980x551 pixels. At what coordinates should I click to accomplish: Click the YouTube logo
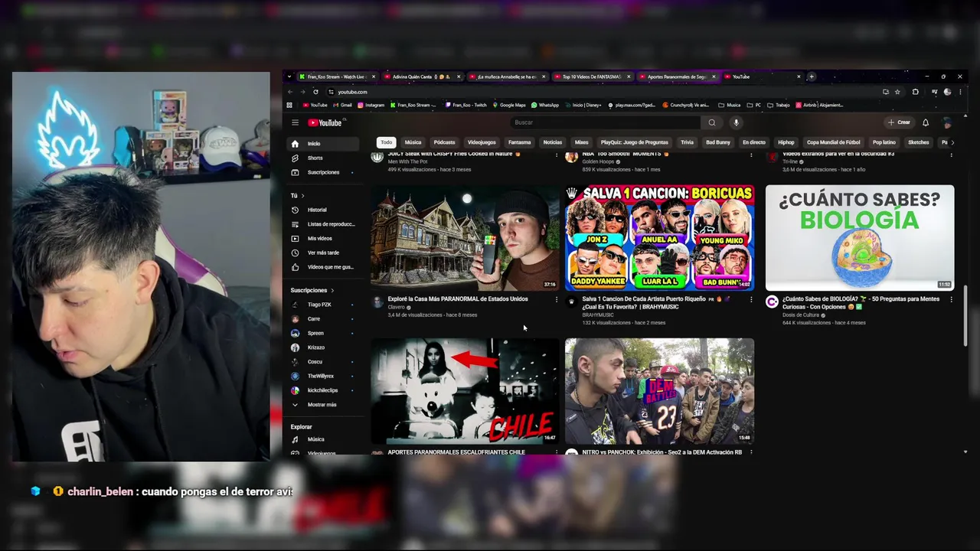pyautogui.click(x=326, y=122)
